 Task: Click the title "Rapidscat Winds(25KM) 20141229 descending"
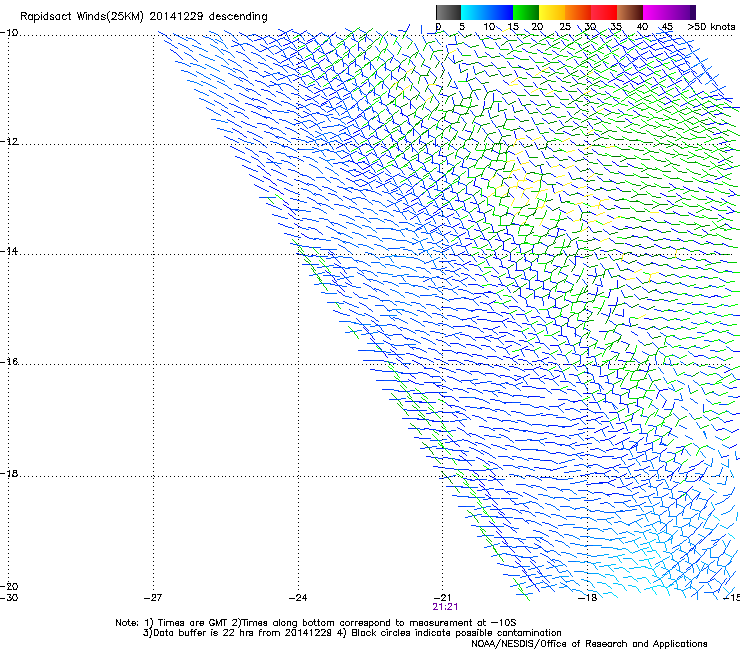pos(143,17)
